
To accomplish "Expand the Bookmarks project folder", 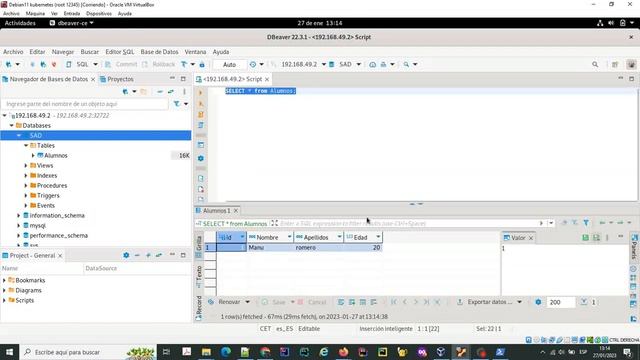I will point(4,280).
